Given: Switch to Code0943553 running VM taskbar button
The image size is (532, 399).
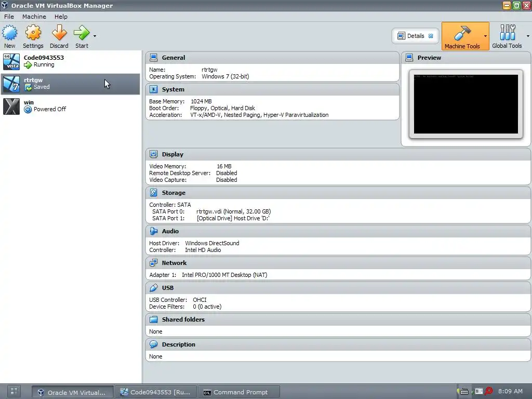Looking at the screenshot, I should coord(156,392).
